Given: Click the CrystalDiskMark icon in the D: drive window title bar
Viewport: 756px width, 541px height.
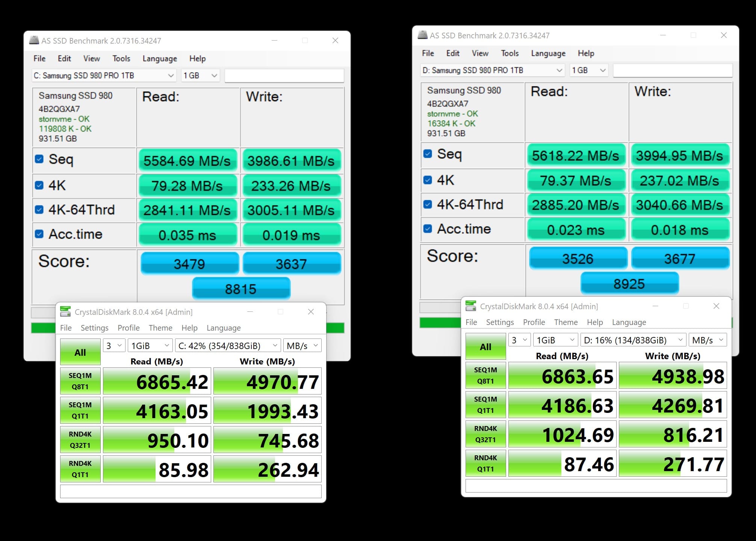Looking at the screenshot, I should [471, 306].
